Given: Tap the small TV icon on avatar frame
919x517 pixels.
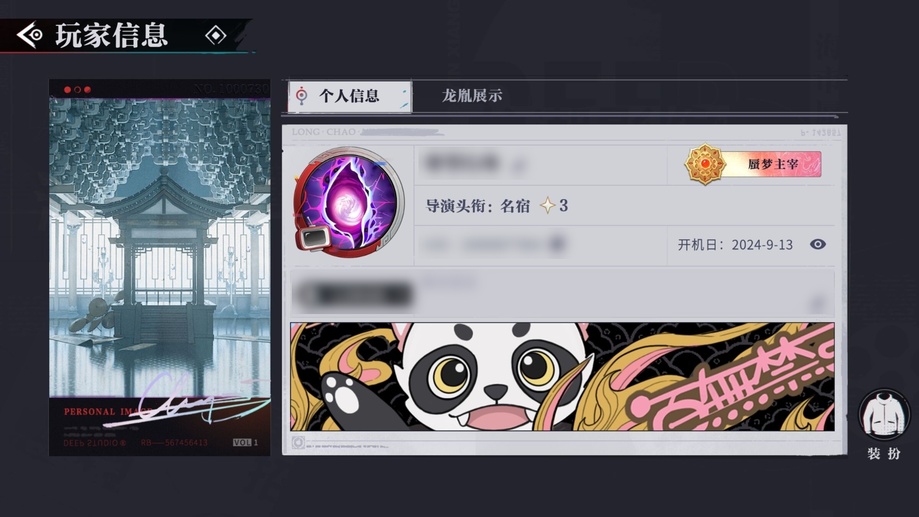Looking at the screenshot, I should 314,237.
